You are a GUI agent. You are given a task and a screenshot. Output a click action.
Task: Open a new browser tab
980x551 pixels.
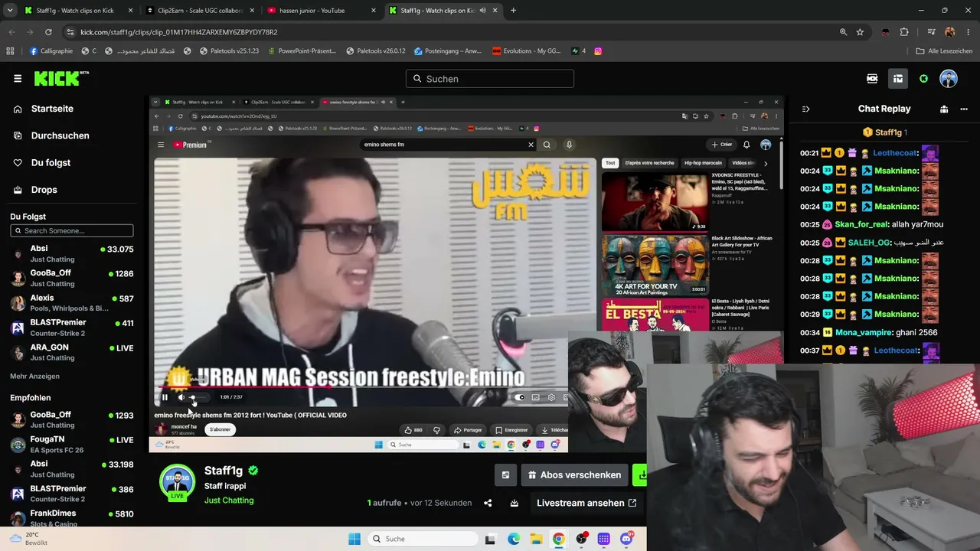pyautogui.click(x=513, y=11)
